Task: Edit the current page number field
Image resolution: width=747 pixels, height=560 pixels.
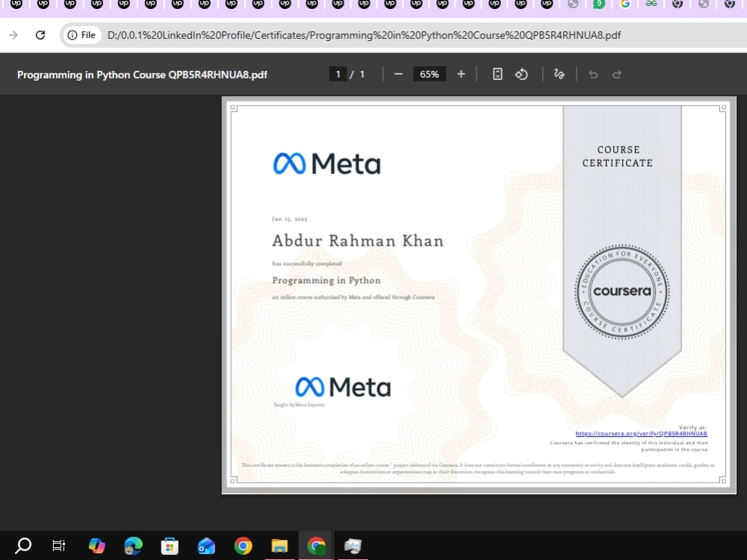Action: pos(338,74)
